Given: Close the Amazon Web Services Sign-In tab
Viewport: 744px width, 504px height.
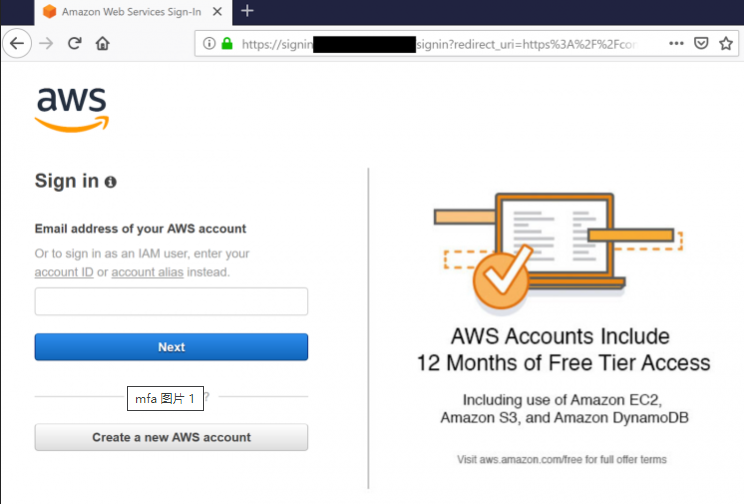Looking at the screenshot, I should pyautogui.click(x=217, y=11).
